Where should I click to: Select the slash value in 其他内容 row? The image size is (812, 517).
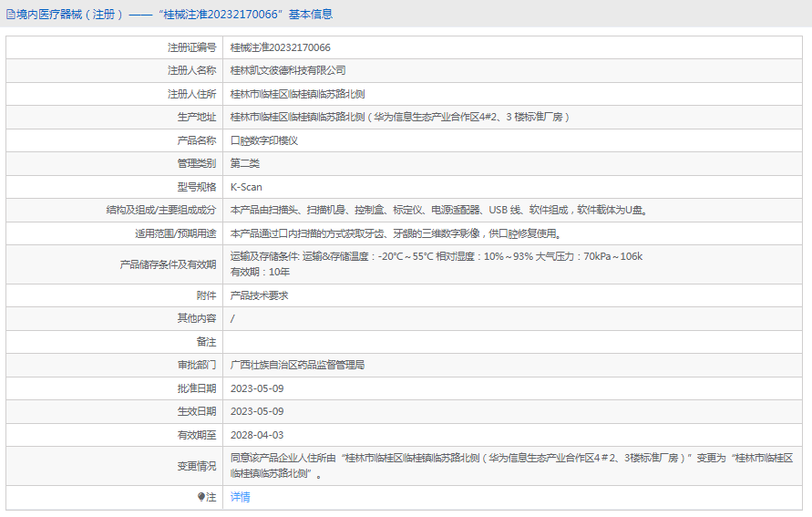coord(232,318)
